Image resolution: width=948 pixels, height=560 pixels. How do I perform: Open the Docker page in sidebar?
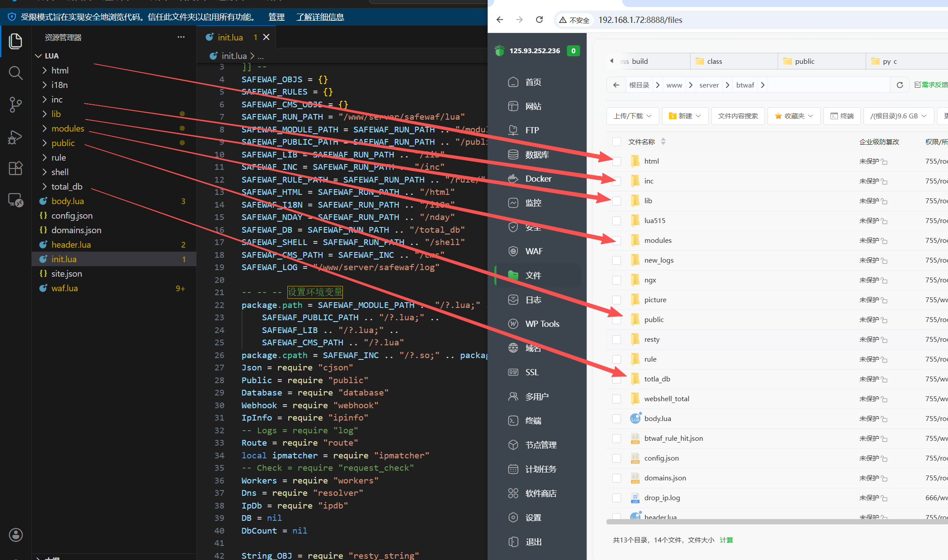click(x=538, y=179)
